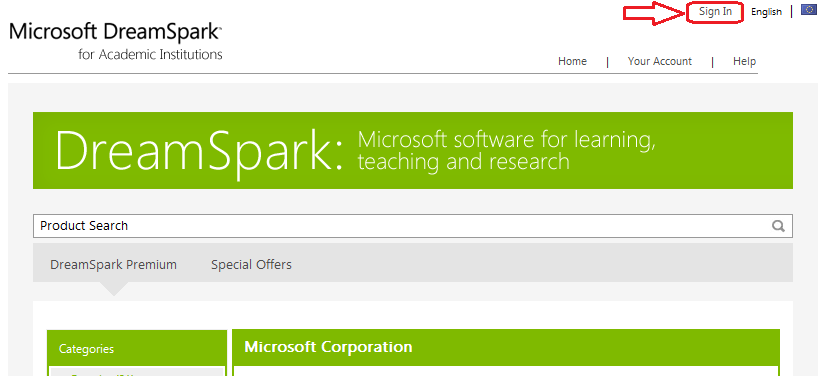Screen dimensions: 831x376
Task: Click the pointer triangle under DreamSpark Premium
Action: click(113, 288)
